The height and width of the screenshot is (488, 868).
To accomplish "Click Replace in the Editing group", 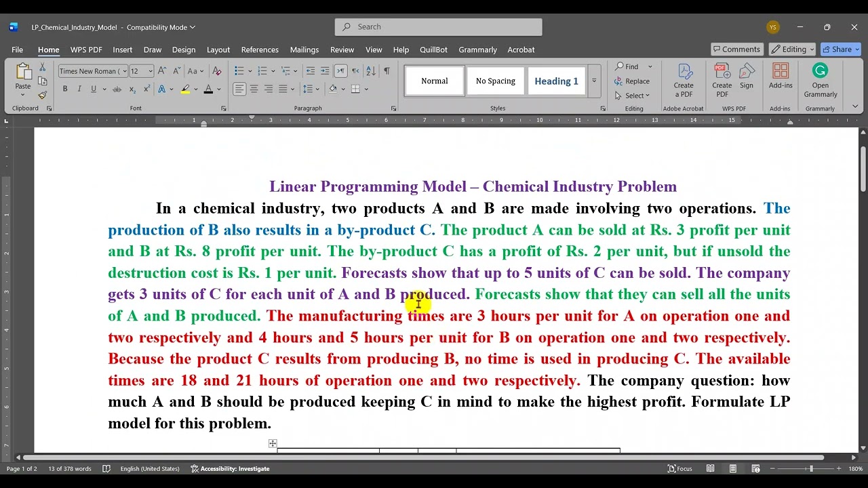I will [632, 81].
